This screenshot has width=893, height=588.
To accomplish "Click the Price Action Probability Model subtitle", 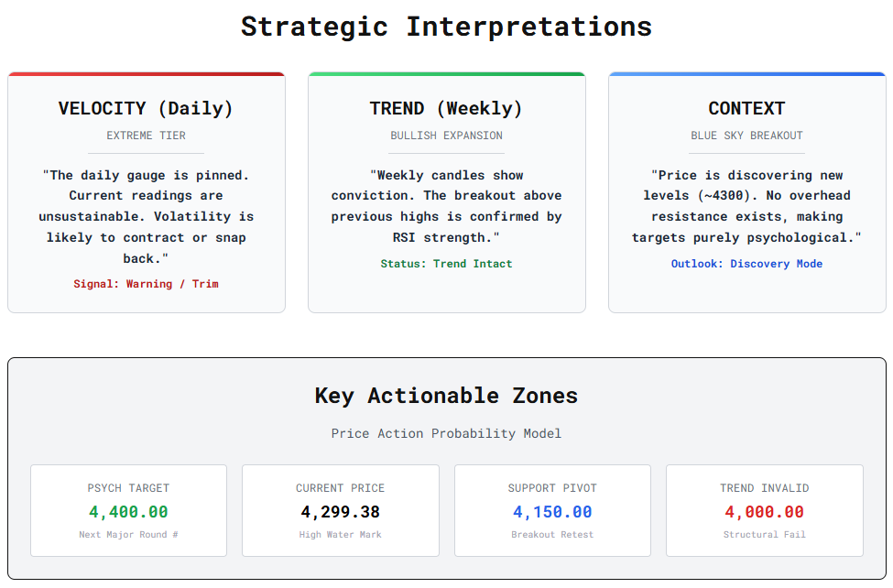I will pyautogui.click(x=446, y=433).
